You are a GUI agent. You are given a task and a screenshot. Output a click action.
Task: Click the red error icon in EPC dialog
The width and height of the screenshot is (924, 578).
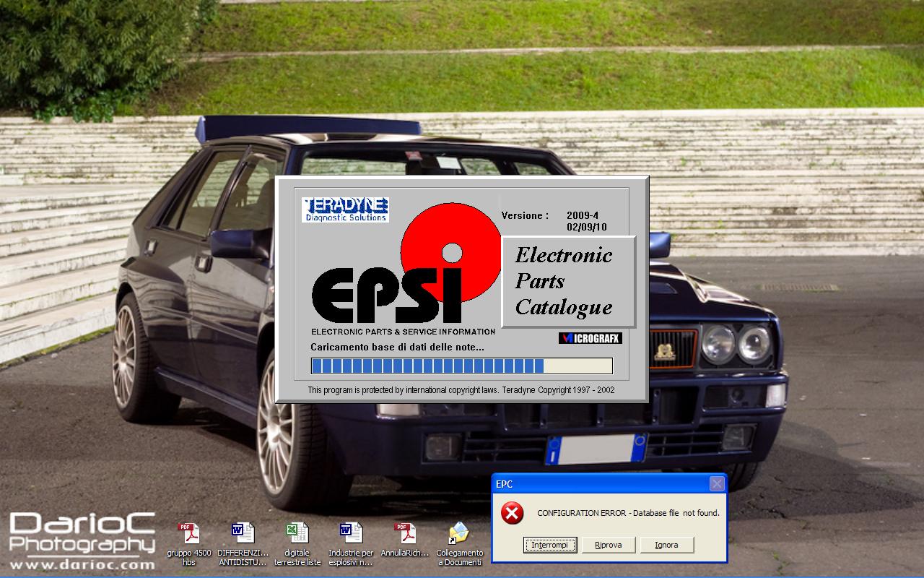(x=512, y=513)
